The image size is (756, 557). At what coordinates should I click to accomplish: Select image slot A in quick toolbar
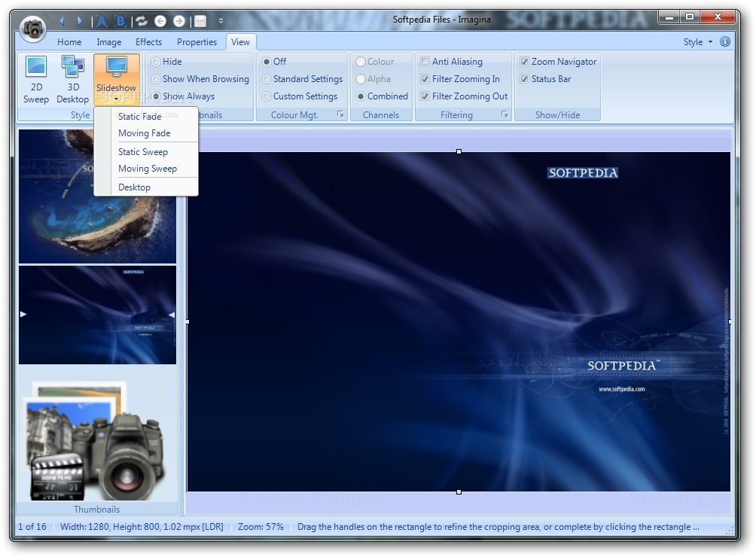[102, 21]
